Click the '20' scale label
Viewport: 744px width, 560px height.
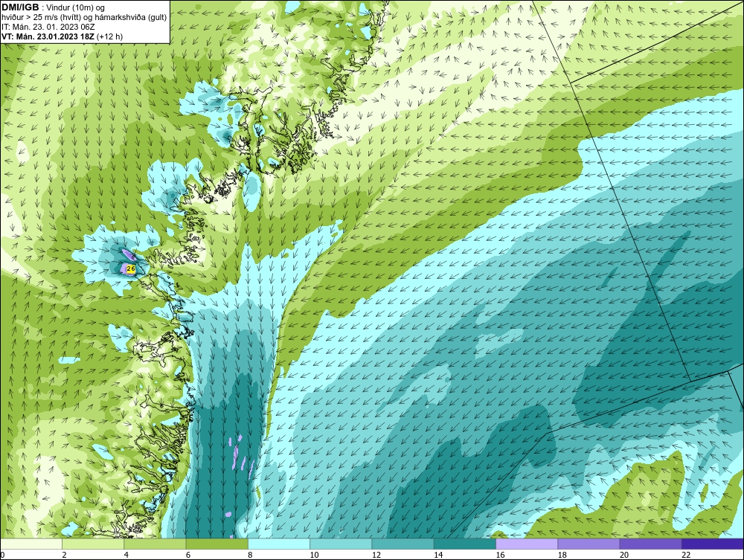click(624, 556)
